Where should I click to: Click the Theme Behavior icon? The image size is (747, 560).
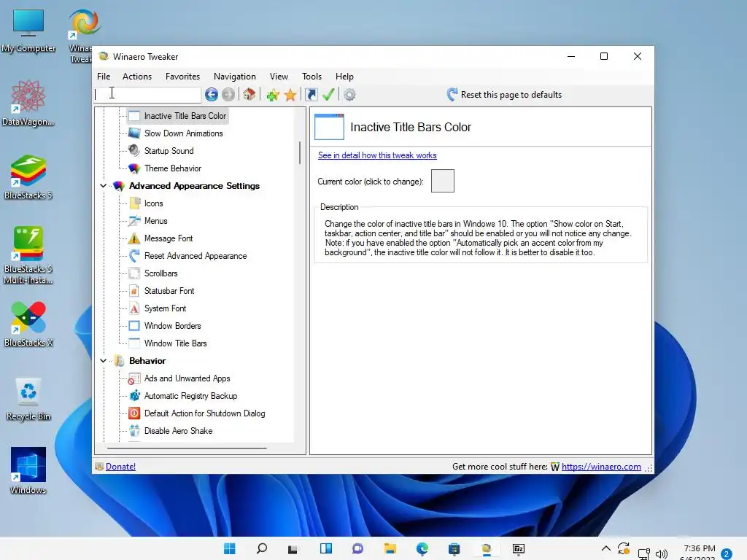point(134,168)
